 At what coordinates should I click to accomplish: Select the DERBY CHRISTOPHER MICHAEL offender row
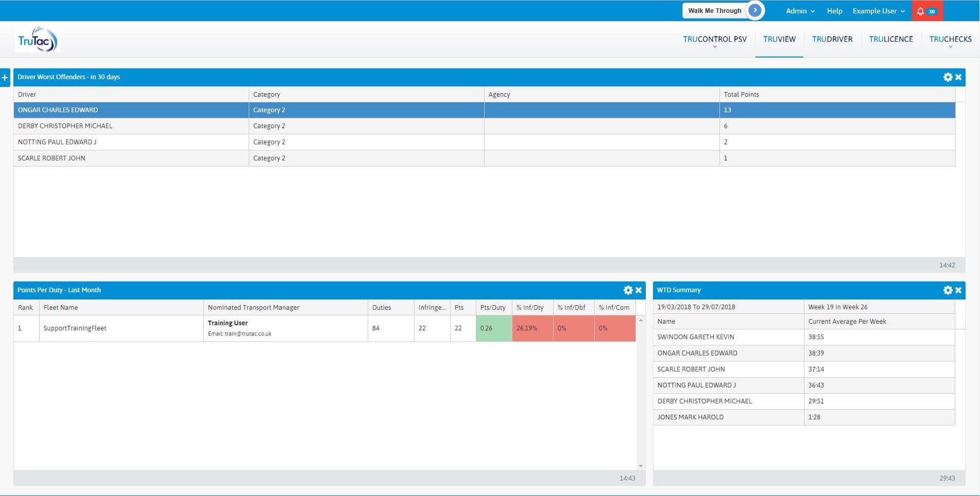point(65,126)
